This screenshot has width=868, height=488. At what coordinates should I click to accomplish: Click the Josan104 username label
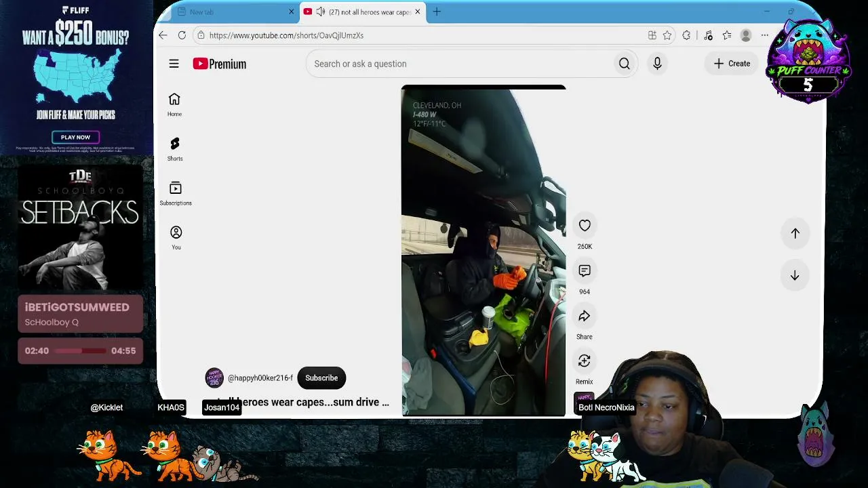222,407
